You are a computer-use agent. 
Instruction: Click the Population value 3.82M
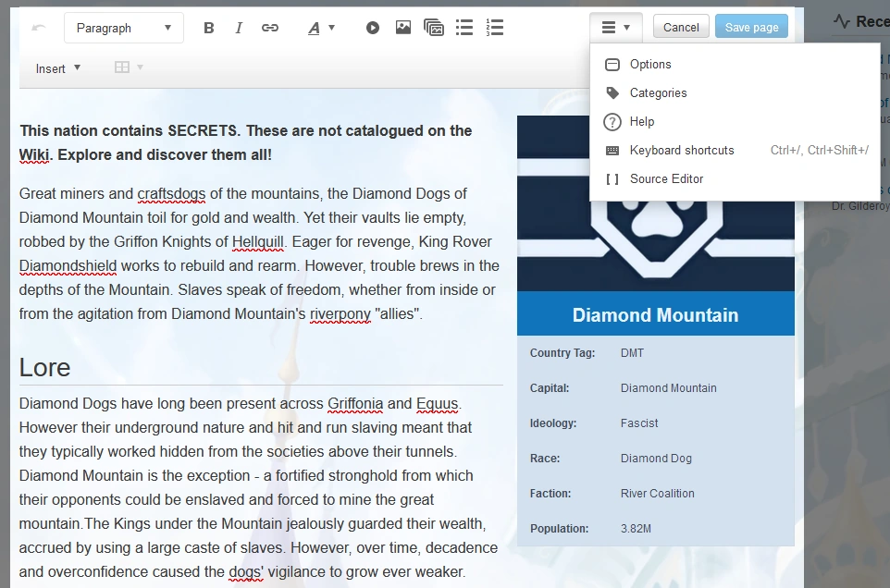pos(636,529)
